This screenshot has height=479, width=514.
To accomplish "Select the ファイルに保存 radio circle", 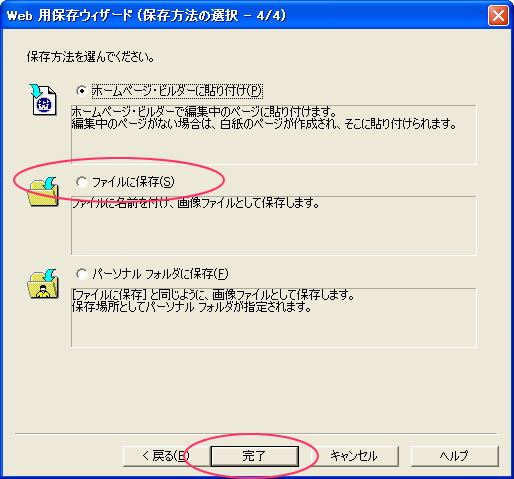I will coord(81,182).
